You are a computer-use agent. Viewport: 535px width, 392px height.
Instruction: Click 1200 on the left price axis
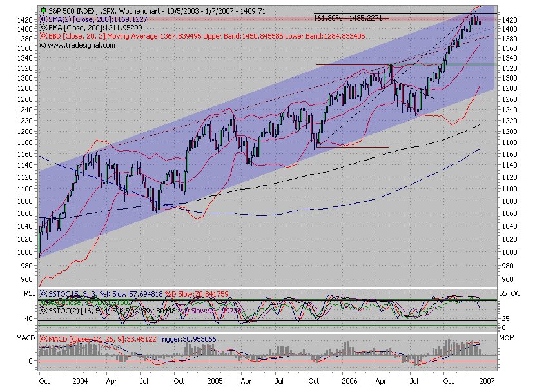[25, 132]
